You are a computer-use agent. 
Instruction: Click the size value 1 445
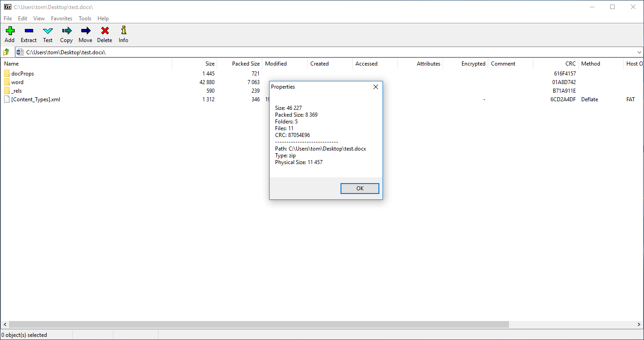pos(209,73)
